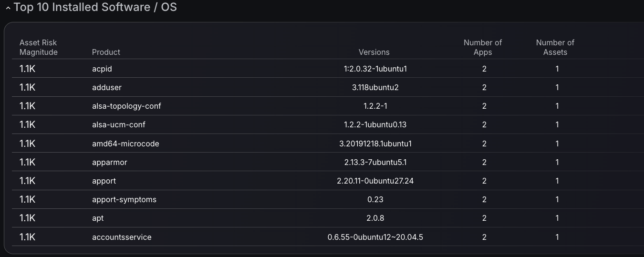Click version 1:2.0.32-1ubuntu1 cell
This screenshot has height=257, width=644.
[x=375, y=69]
